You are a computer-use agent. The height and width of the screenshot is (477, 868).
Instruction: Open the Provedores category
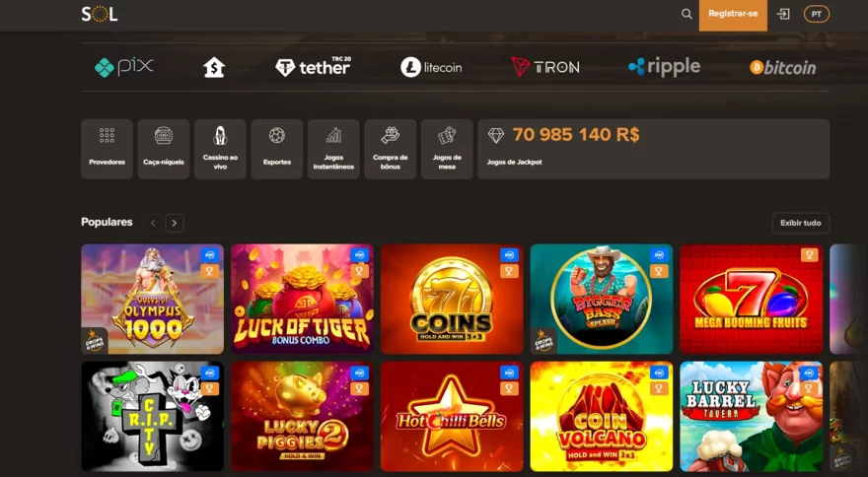click(x=107, y=149)
